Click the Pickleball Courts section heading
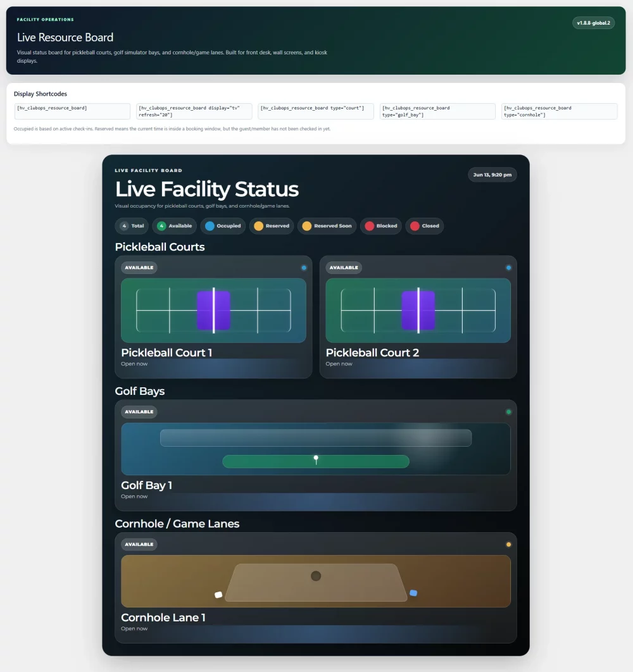This screenshot has height=672, width=633. (160, 247)
